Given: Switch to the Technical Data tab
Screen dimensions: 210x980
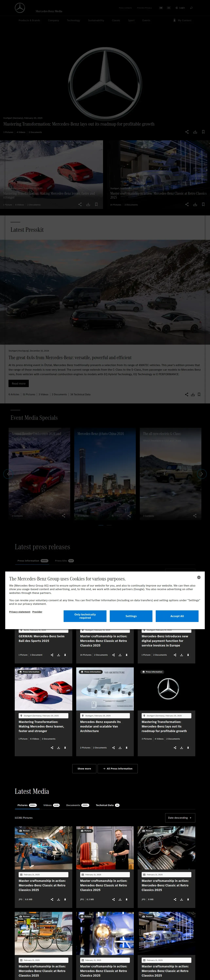Looking at the screenshot, I should (x=107, y=805).
